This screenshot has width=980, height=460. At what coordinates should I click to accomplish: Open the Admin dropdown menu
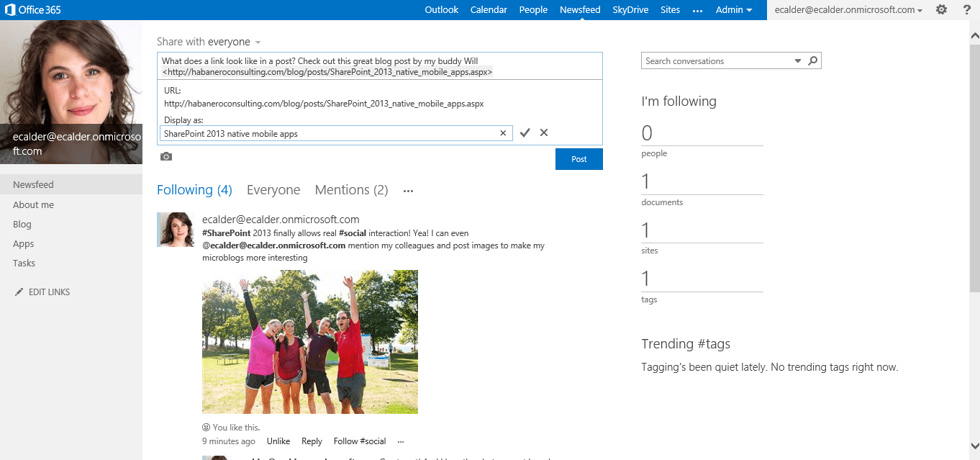tap(734, 10)
